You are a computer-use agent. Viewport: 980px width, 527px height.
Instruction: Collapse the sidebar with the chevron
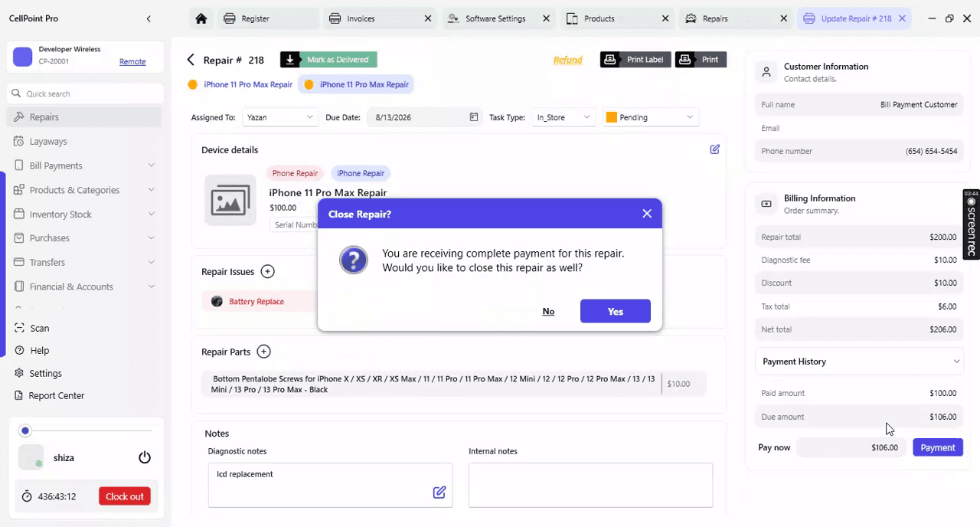tap(149, 18)
